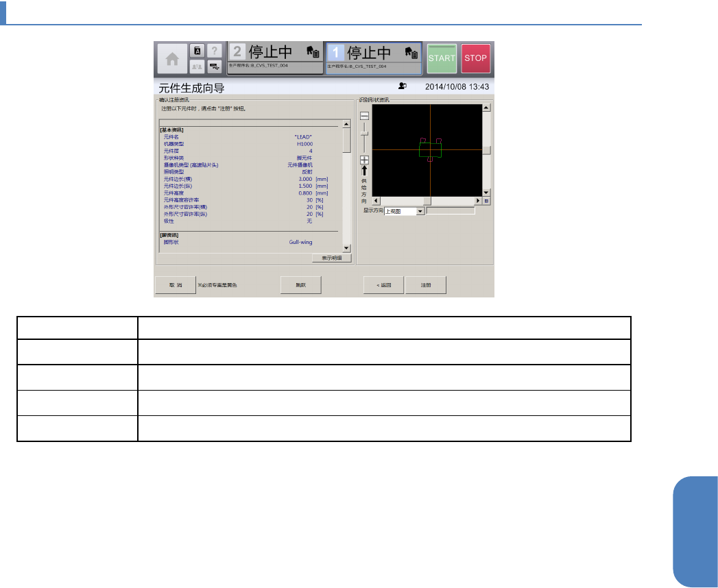718x588 pixels.
Task: Click info list scroll up arrow
Action: coord(346,124)
